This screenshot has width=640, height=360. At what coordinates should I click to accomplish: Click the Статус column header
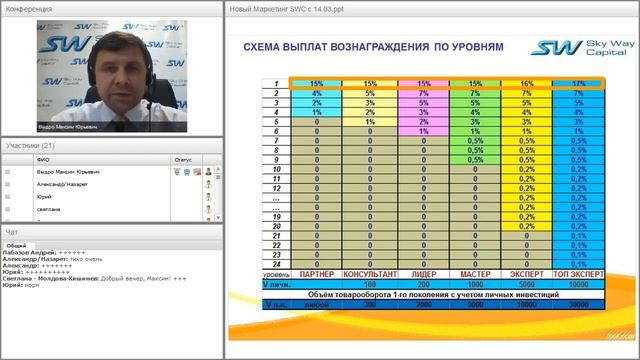coord(187,160)
